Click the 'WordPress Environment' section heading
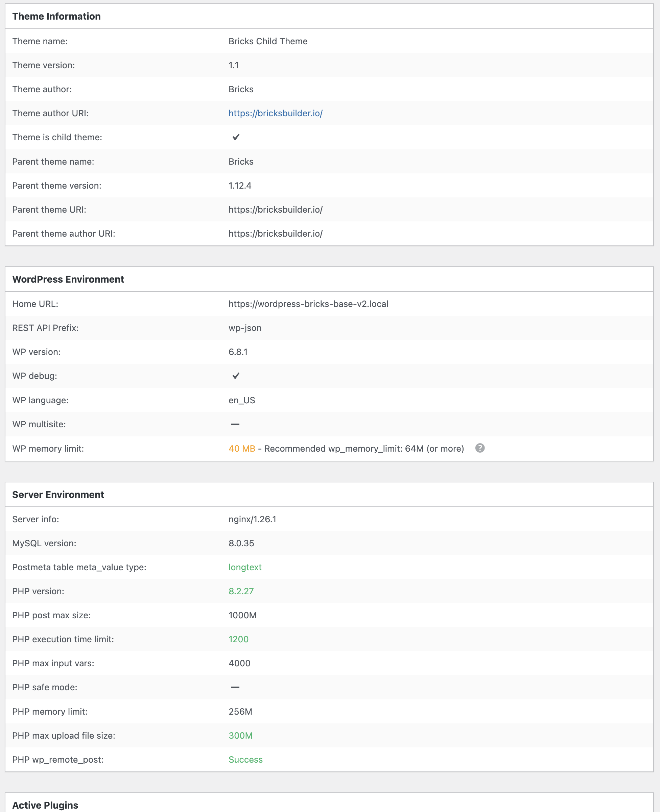Viewport: 660px width, 812px height. (68, 280)
